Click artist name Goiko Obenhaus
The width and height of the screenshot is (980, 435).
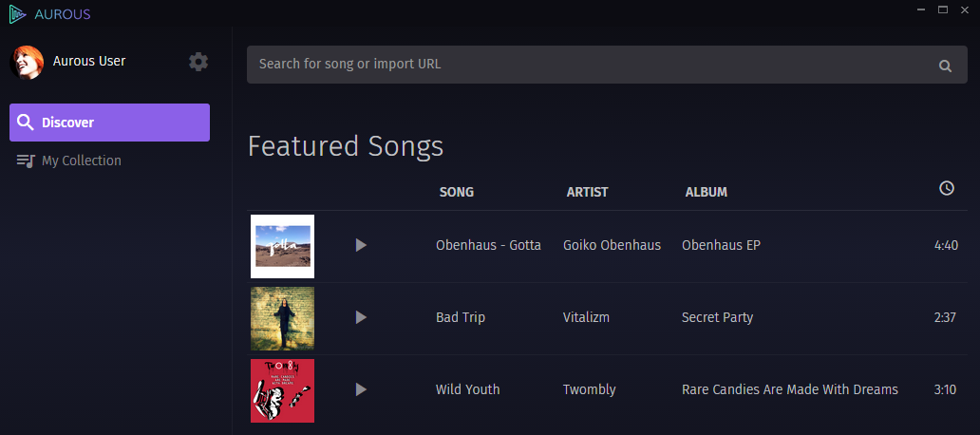pyautogui.click(x=612, y=245)
